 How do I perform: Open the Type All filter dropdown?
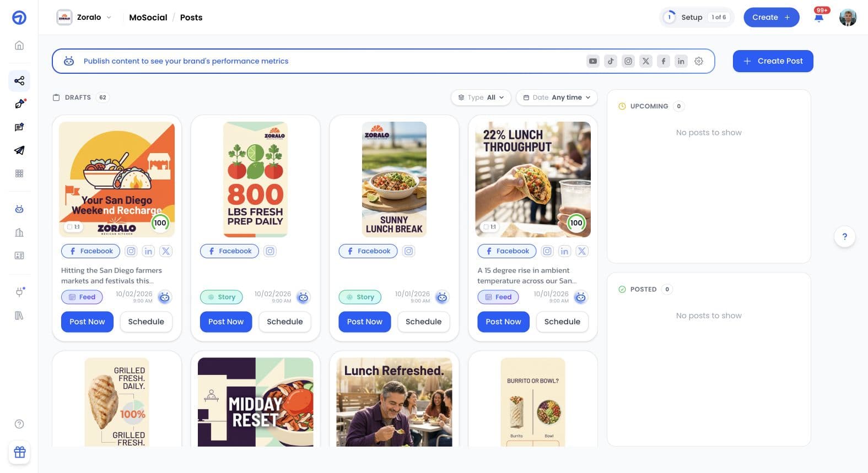point(481,97)
